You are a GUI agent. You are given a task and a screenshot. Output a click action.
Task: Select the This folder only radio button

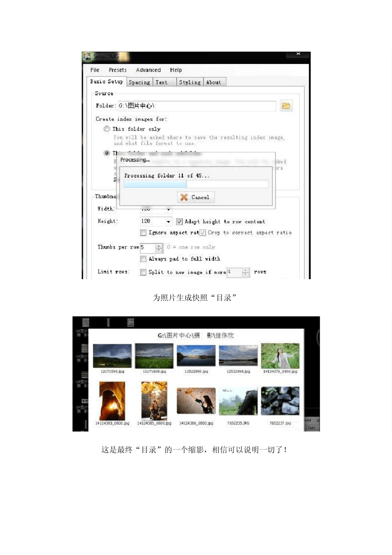pyautogui.click(x=107, y=129)
